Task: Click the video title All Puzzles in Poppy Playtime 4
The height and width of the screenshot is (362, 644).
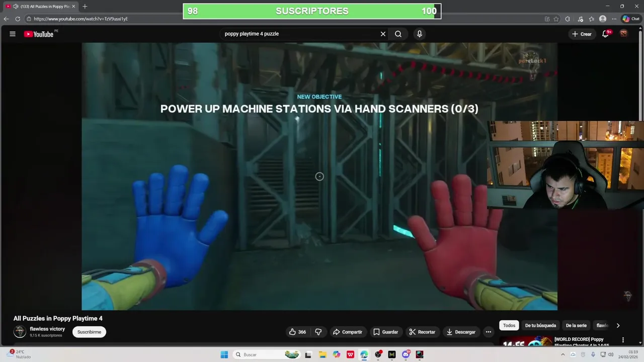Action: [x=58, y=318]
